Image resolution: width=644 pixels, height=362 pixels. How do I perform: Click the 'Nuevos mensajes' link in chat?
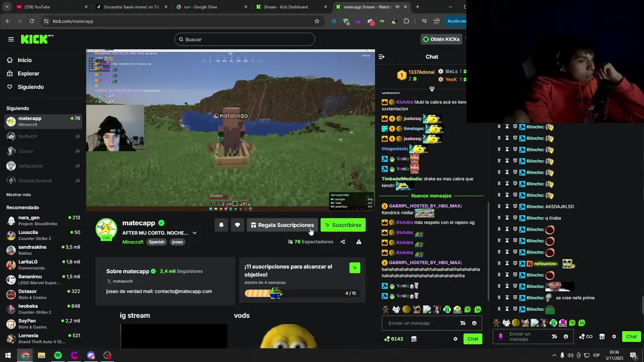point(431,196)
